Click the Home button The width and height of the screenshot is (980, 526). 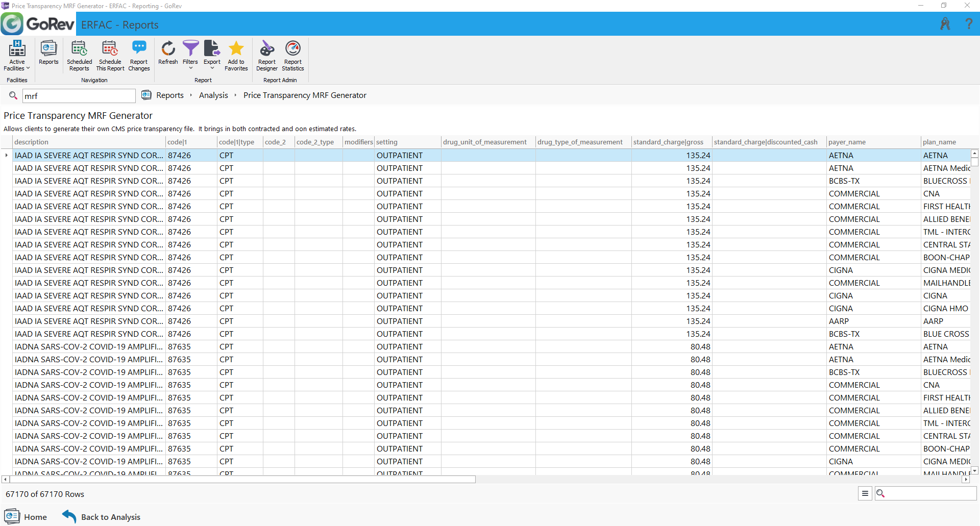[26, 516]
